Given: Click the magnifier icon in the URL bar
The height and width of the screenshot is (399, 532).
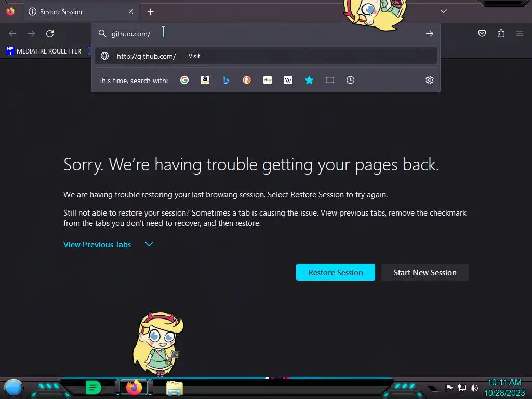Looking at the screenshot, I should tap(102, 33).
